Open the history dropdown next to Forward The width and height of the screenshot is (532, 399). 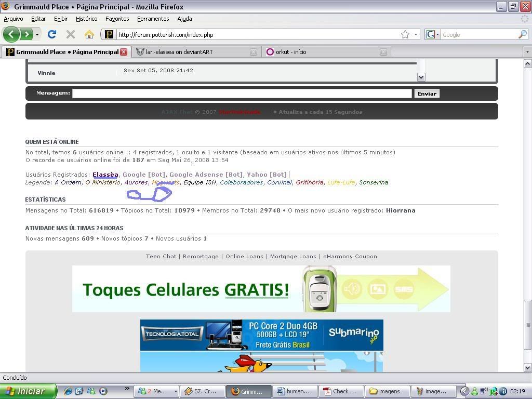coord(37,35)
